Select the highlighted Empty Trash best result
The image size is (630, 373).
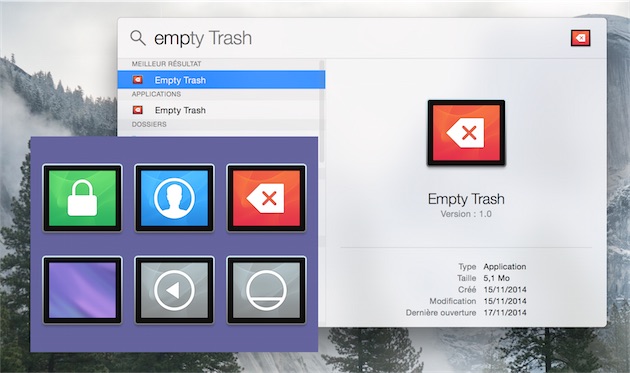(221, 80)
